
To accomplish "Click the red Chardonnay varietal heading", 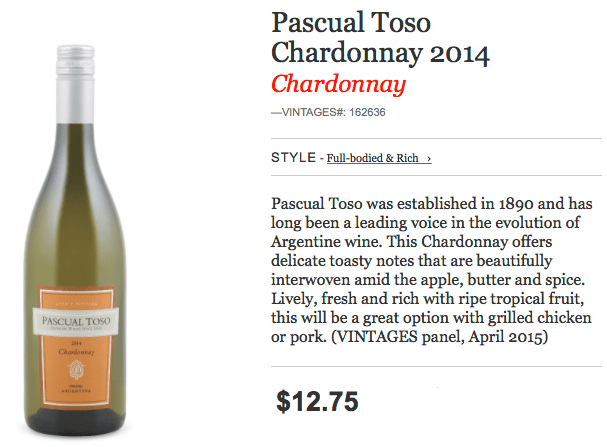I will [338, 84].
